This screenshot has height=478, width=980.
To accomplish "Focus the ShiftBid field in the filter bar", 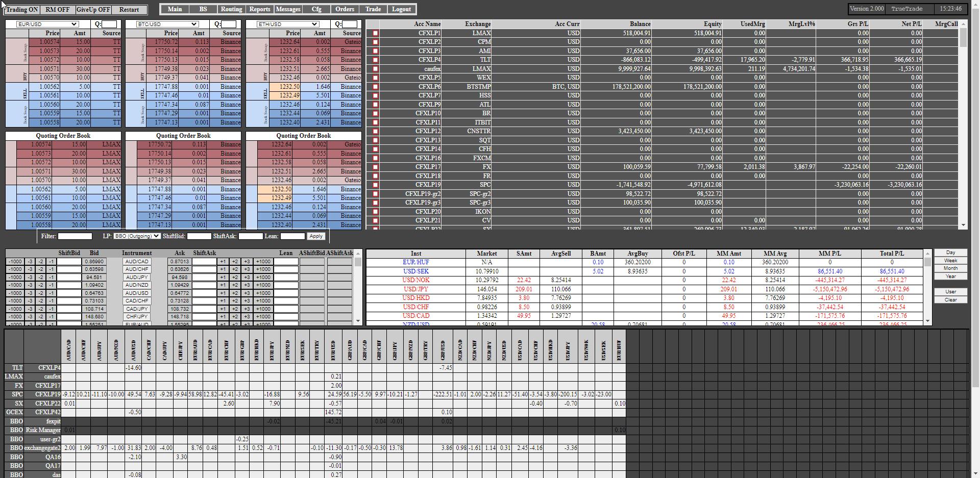I will tap(199, 236).
